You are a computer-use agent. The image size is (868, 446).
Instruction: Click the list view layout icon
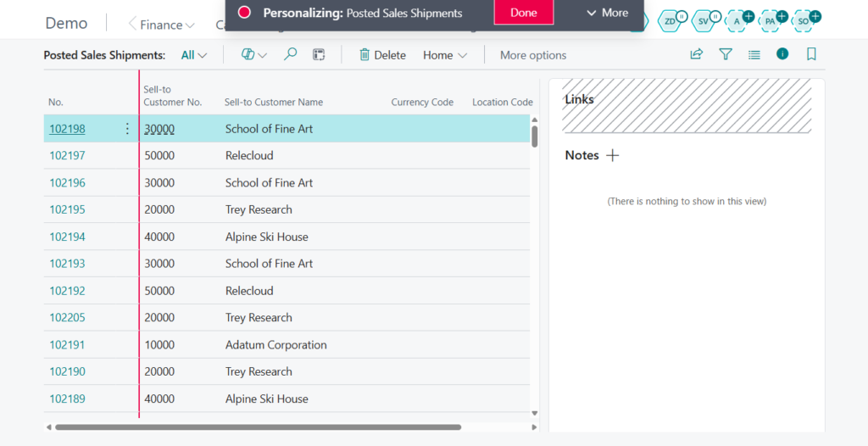click(754, 54)
